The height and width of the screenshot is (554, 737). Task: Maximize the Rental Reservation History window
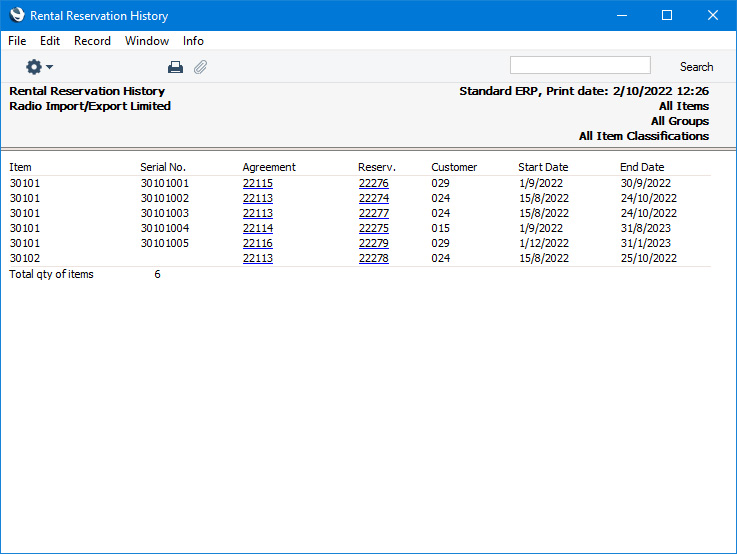666,15
